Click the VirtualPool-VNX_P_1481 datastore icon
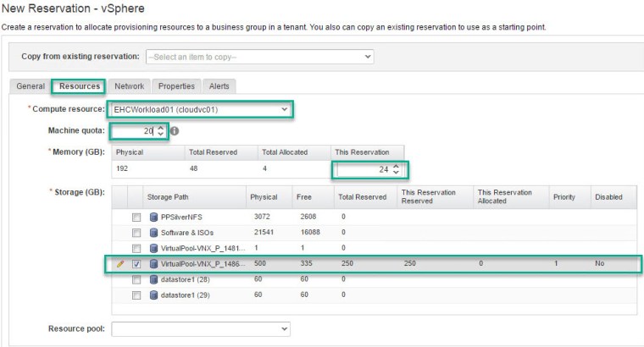 tap(153, 249)
